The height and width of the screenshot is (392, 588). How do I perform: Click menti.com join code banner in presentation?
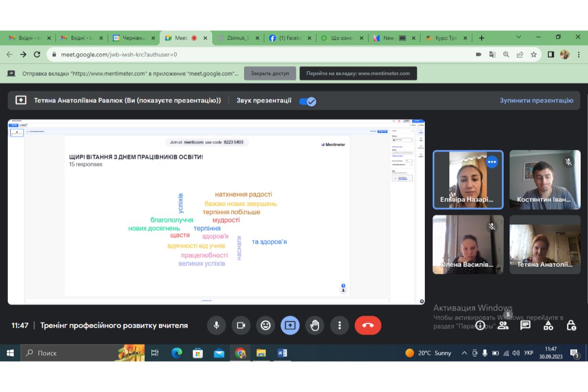[x=207, y=142]
